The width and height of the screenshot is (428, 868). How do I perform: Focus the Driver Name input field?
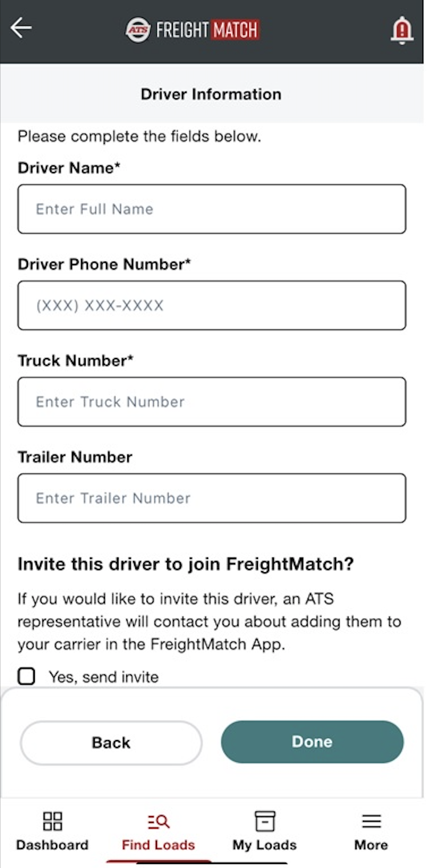212,209
